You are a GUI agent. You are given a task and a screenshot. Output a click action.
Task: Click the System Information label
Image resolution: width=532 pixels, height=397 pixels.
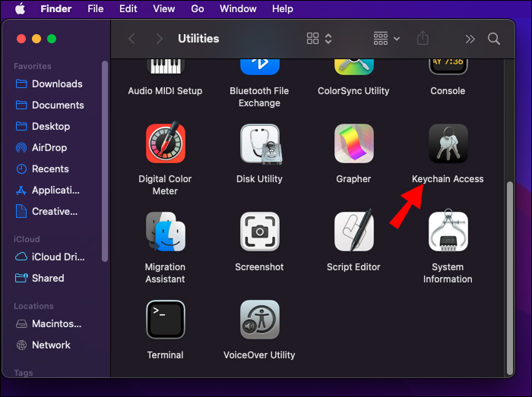(x=448, y=273)
